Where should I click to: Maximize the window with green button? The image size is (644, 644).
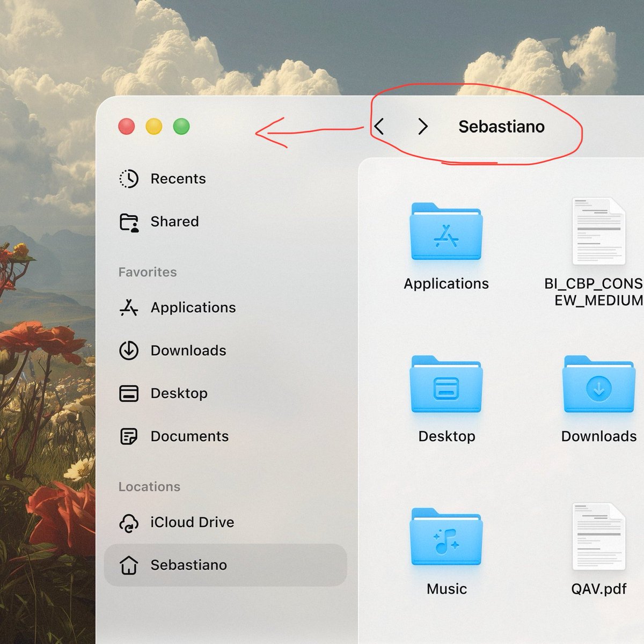click(181, 127)
